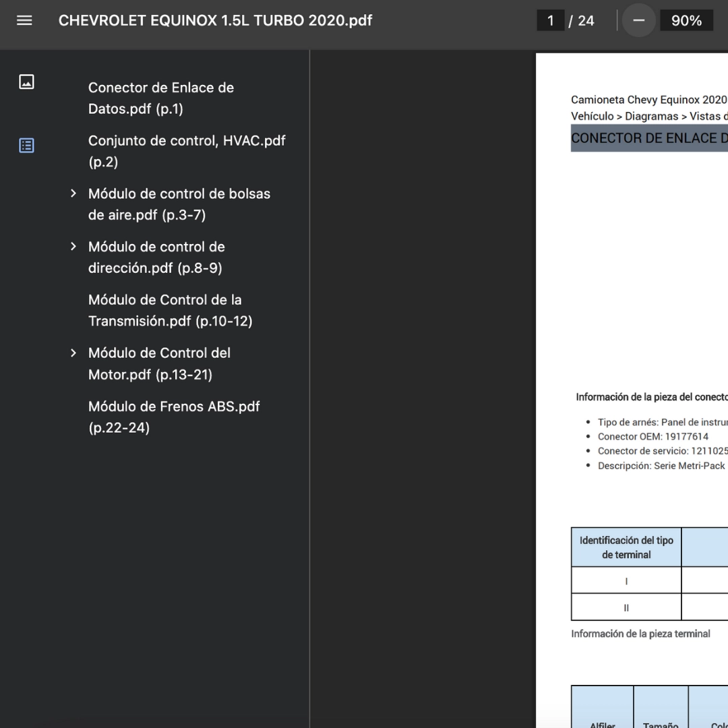Click the text Conector OEM: 19177614
Image resolution: width=728 pixels, height=728 pixels.
(653, 436)
